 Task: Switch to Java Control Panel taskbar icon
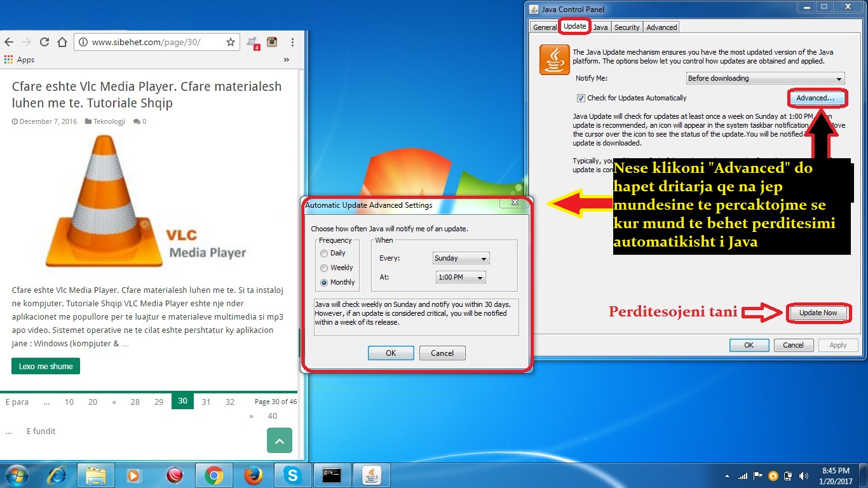pyautogui.click(x=372, y=475)
